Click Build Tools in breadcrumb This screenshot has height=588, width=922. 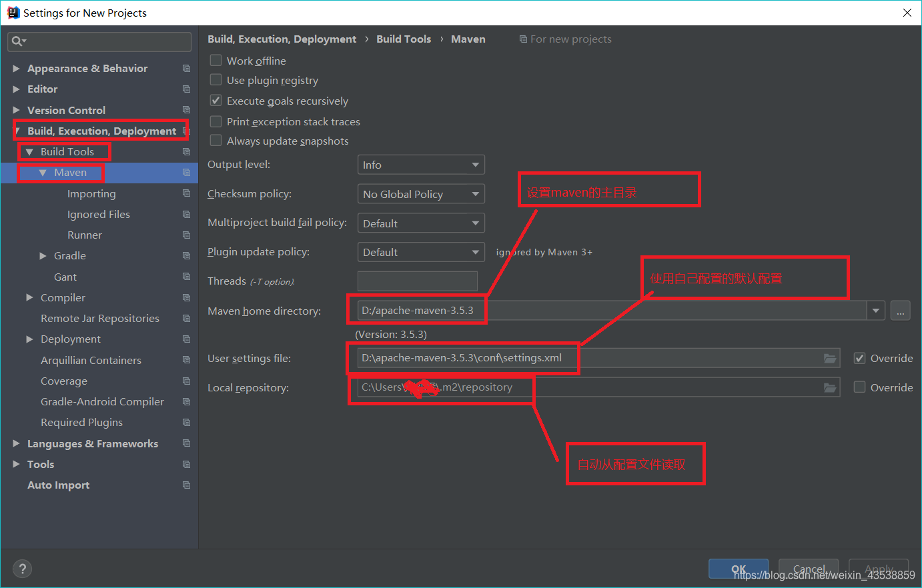click(404, 39)
